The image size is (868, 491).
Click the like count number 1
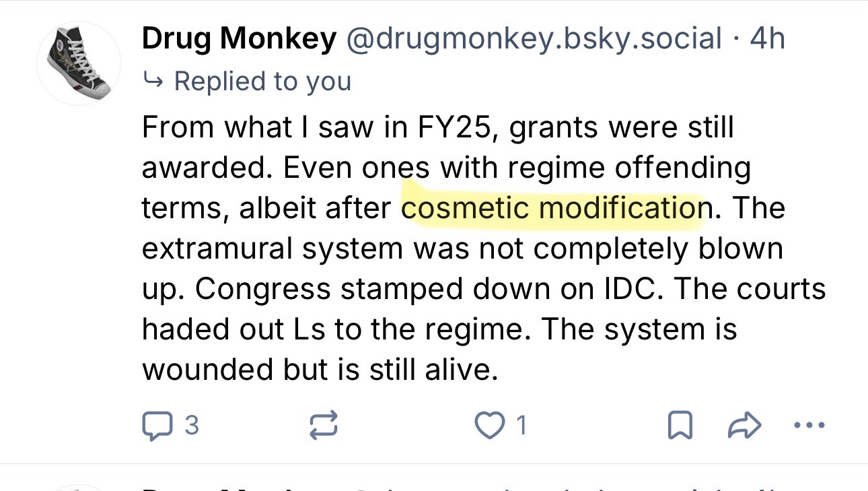pyautogui.click(x=520, y=426)
